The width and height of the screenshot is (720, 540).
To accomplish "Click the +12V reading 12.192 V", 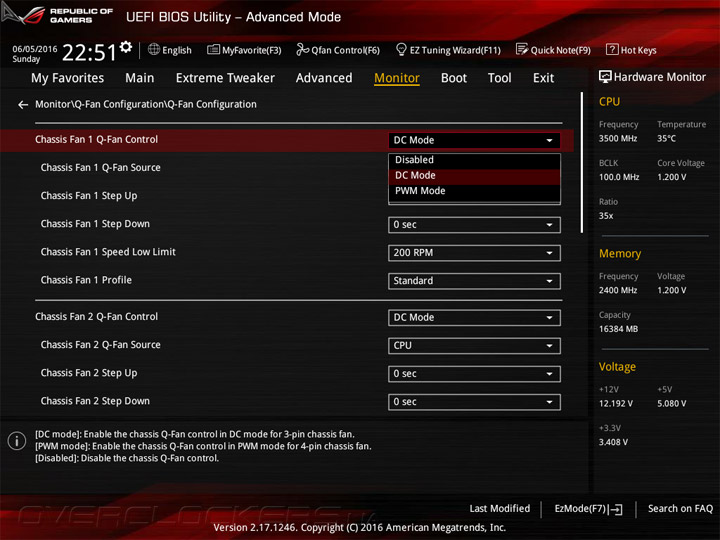I will (616, 403).
